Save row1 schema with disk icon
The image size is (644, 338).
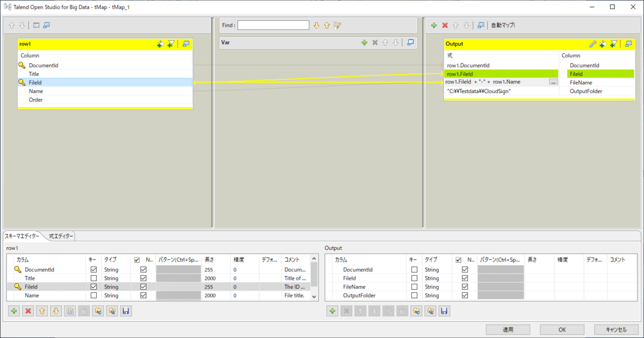126,311
